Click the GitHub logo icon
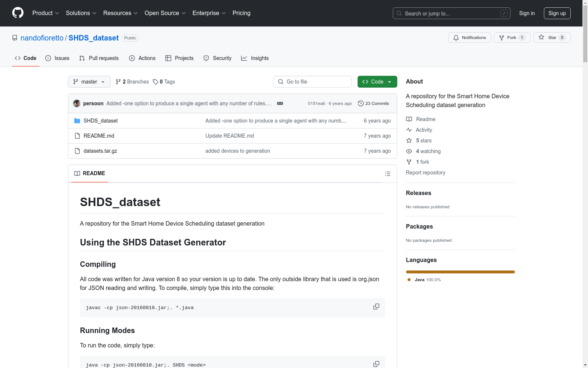Image resolution: width=588 pixels, height=368 pixels. tap(18, 13)
